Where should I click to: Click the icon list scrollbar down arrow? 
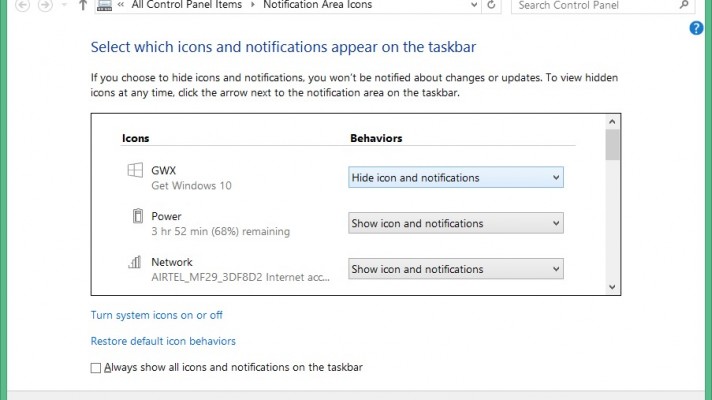(x=612, y=287)
